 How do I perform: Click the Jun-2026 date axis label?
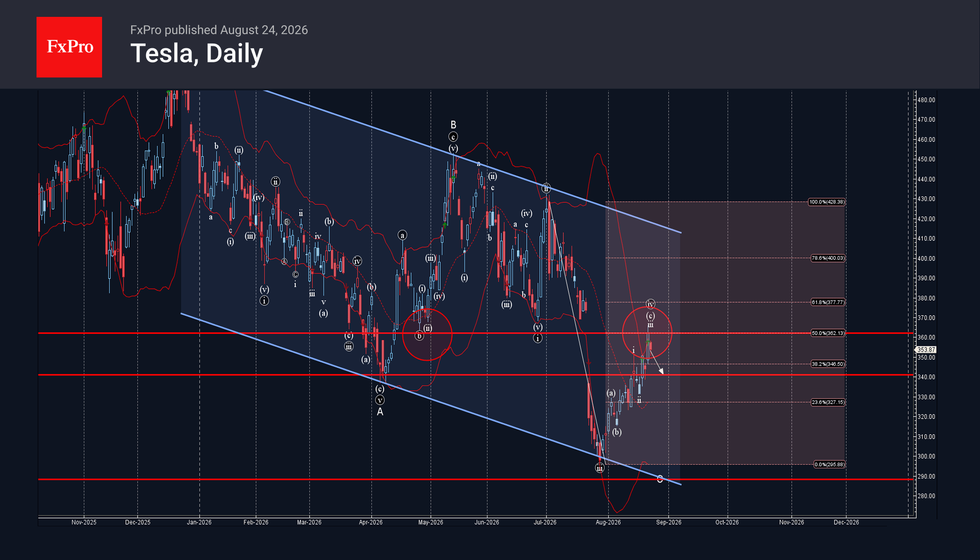click(x=487, y=523)
